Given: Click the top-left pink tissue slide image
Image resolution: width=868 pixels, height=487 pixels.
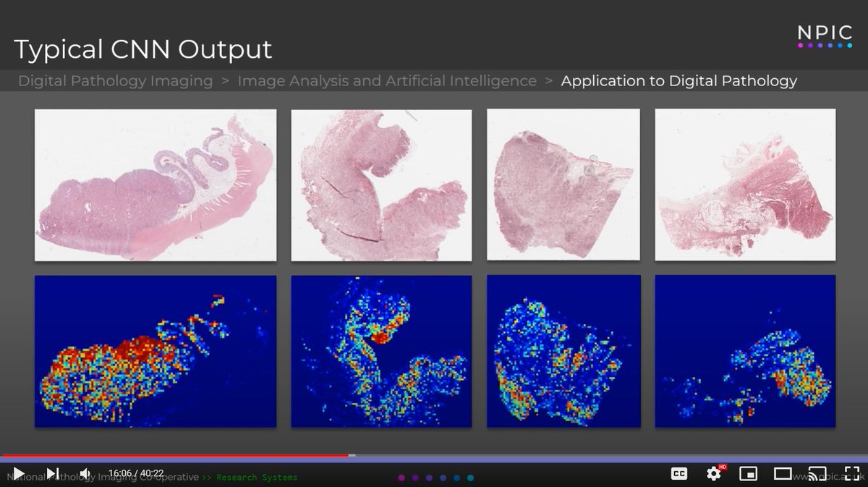Looking at the screenshot, I should coord(156,185).
